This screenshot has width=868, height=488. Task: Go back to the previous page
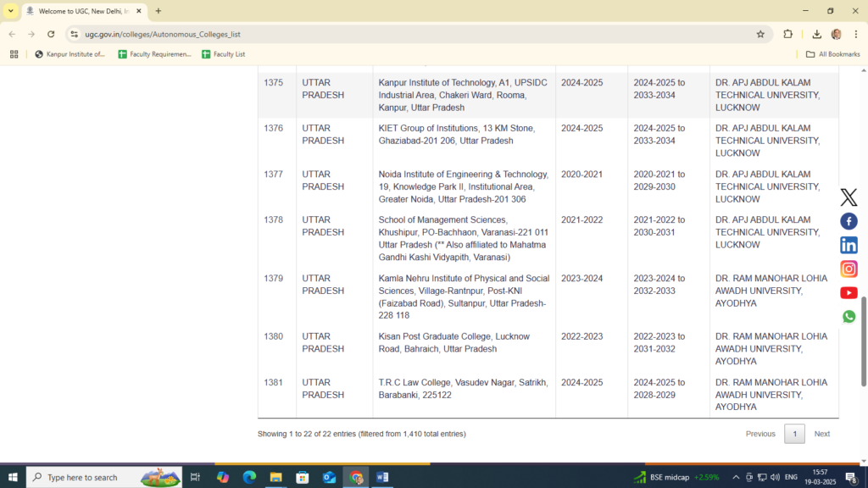click(x=12, y=34)
